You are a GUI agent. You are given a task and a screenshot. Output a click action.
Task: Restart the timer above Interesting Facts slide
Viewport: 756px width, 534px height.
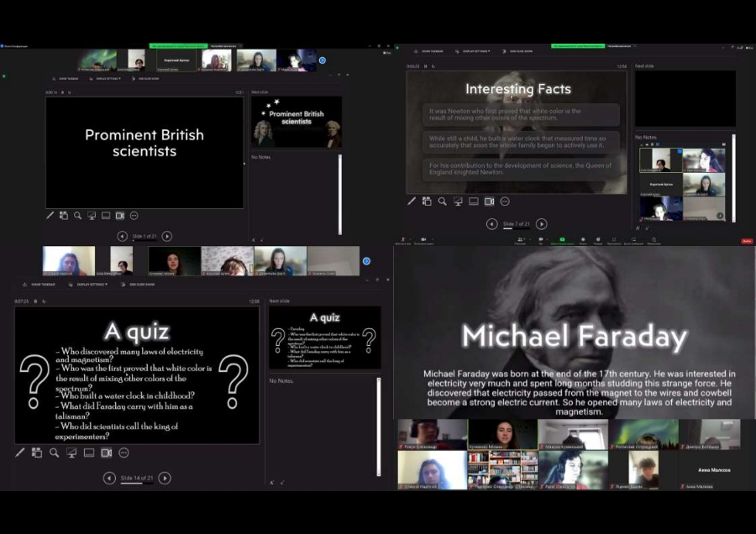[433, 66]
